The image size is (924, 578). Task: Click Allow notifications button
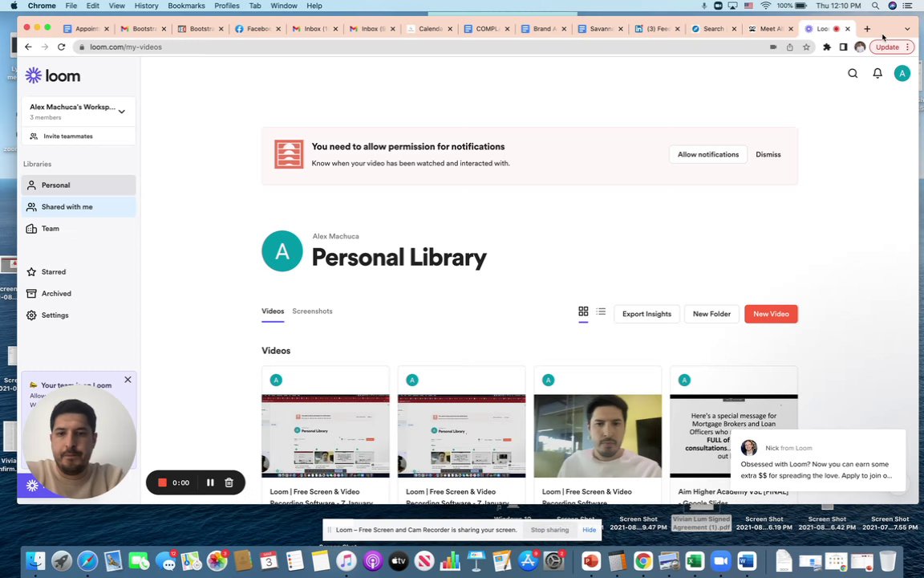click(707, 154)
